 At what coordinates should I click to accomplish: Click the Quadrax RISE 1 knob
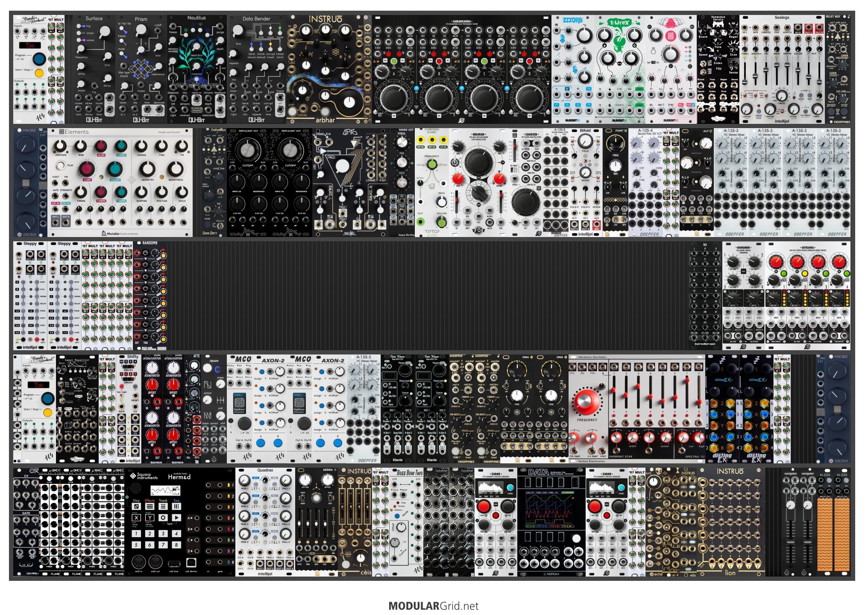pos(244,481)
